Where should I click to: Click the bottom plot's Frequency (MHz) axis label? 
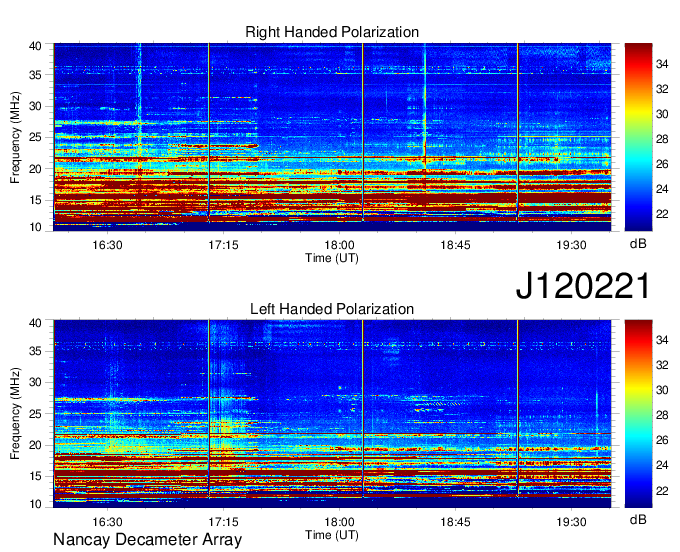[15, 414]
